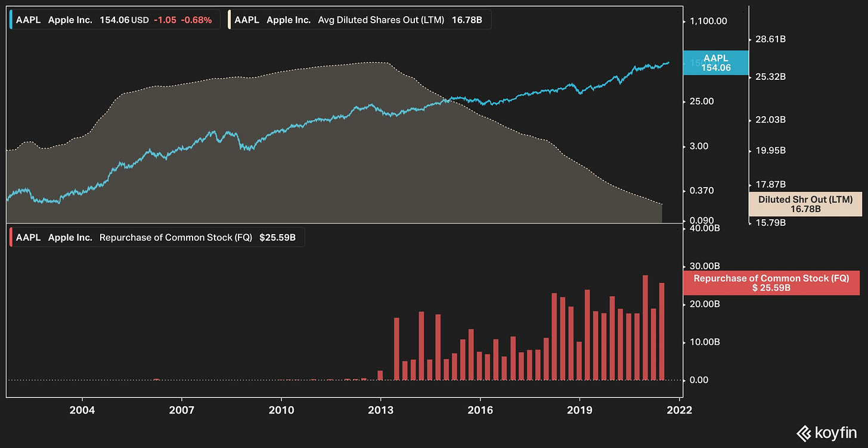Click the 3.00 price axis value
Viewport: 868px width, 448px height.
(x=700, y=146)
